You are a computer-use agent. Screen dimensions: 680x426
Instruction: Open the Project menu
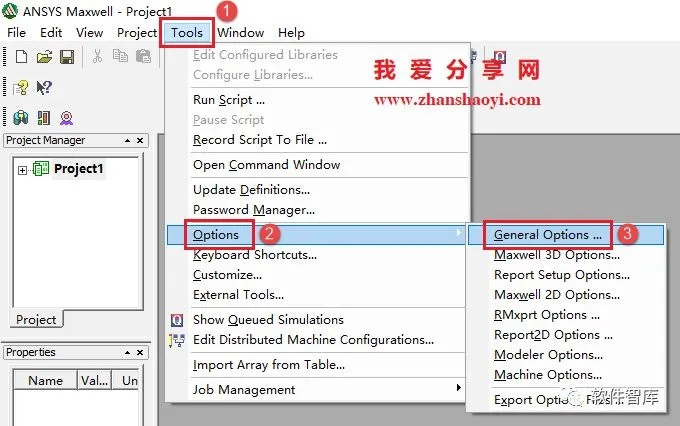point(137,33)
